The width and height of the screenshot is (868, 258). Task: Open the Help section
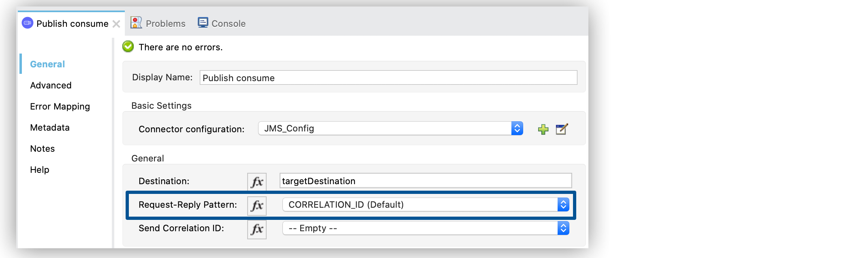[x=39, y=170]
